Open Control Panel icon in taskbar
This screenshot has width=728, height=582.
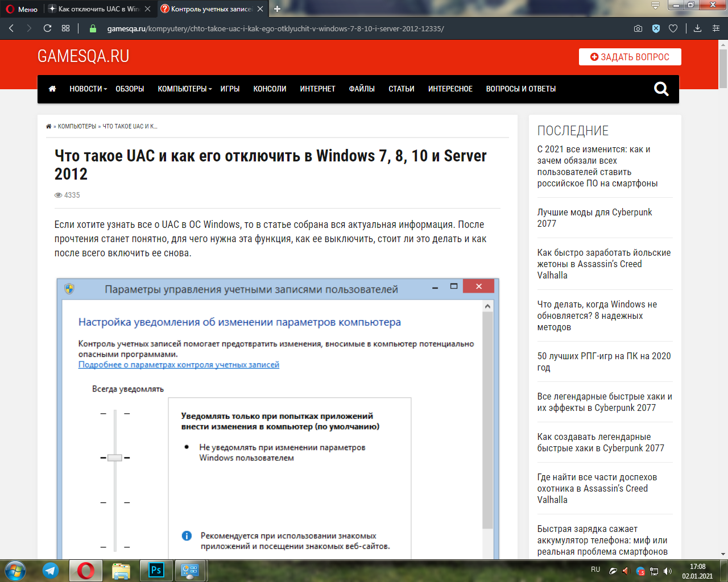190,570
